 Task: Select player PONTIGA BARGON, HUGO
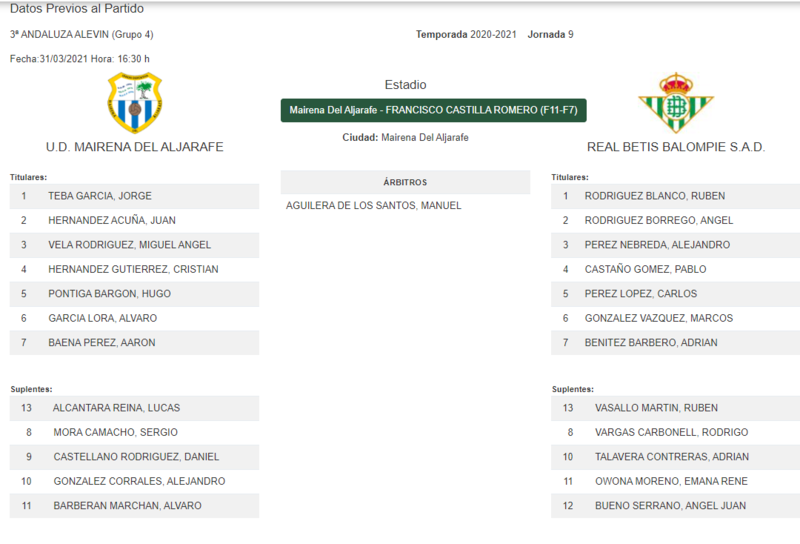134,294
